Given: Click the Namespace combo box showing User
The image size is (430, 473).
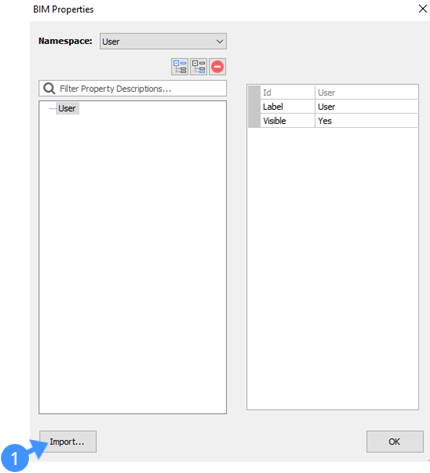Looking at the screenshot, I should pyautogui.click(x=163, y=41).
